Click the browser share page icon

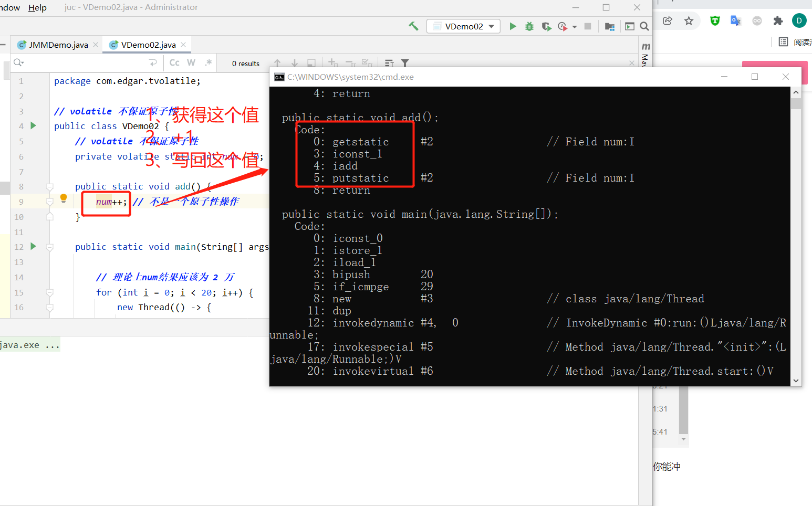(668, 20)
